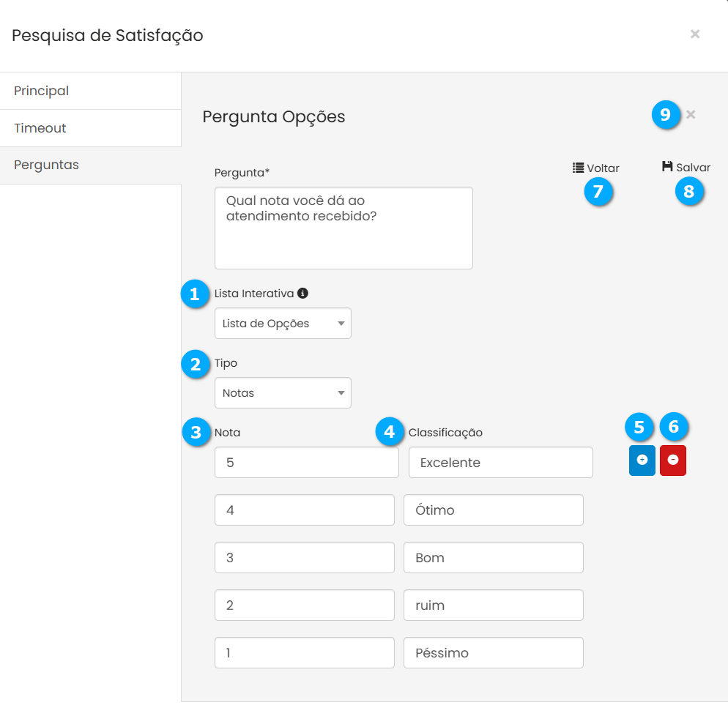
Task: Click the Voltar list icon
Action: tap(579, 168)
